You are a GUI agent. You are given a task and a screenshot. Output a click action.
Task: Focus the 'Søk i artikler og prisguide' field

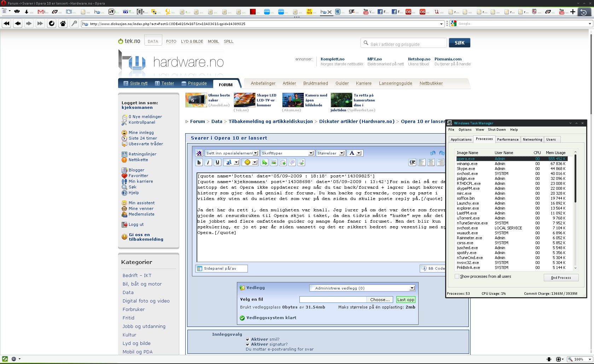404,43
